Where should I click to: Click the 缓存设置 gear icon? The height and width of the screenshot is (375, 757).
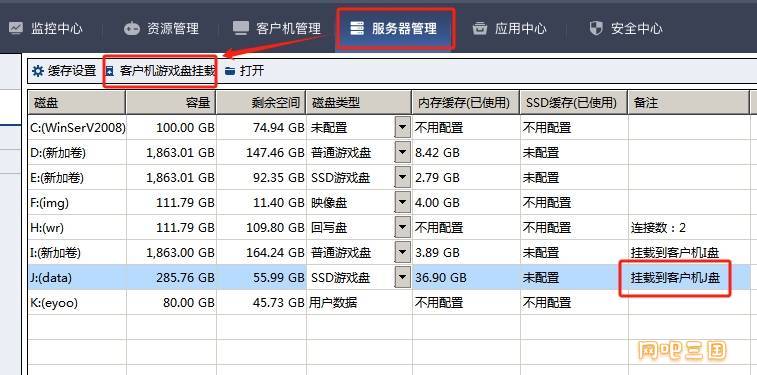[x=38, y=71]
